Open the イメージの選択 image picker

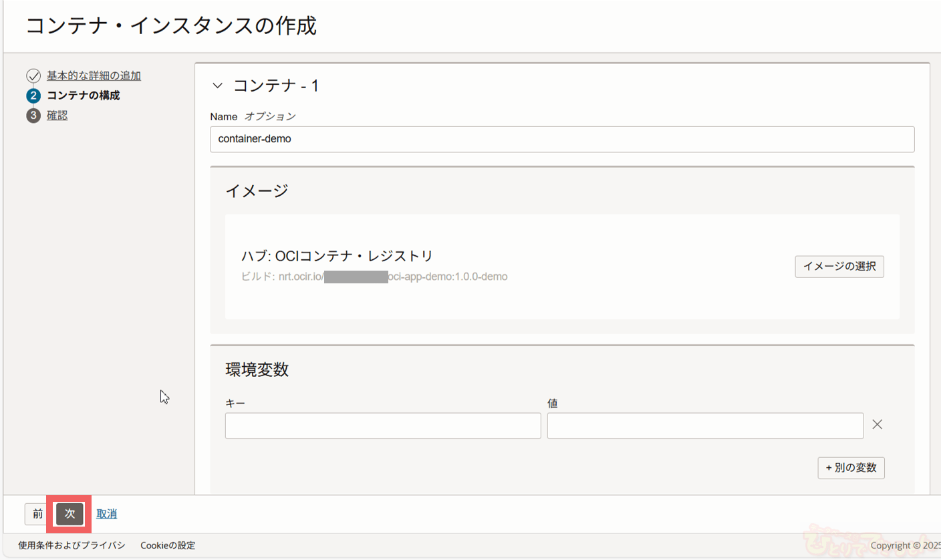(839, 266)
